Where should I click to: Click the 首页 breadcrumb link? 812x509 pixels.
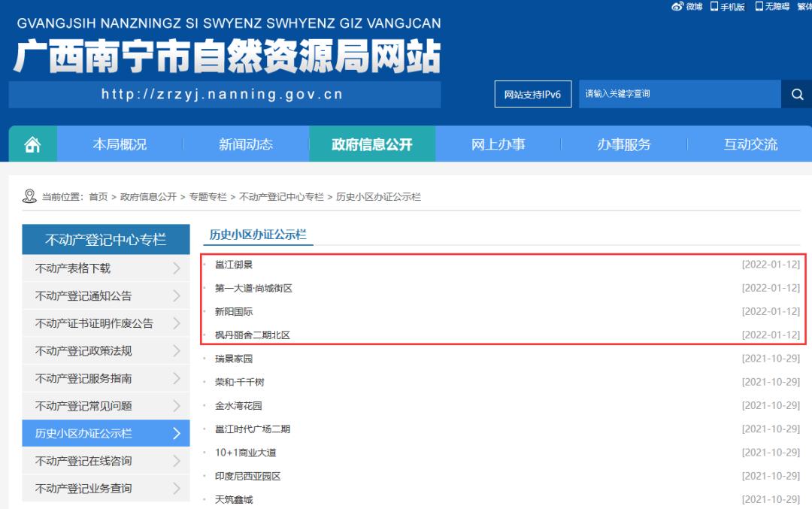pos(101,196)
